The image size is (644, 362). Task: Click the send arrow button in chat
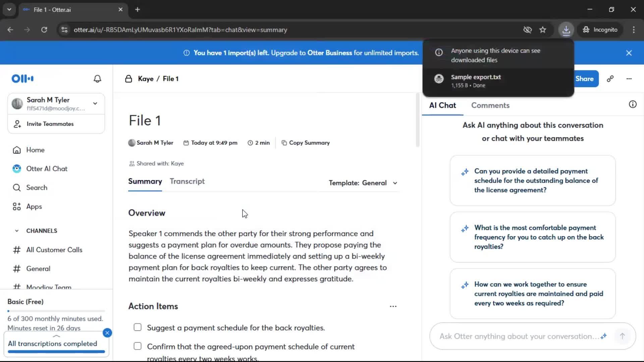[622, 336]
